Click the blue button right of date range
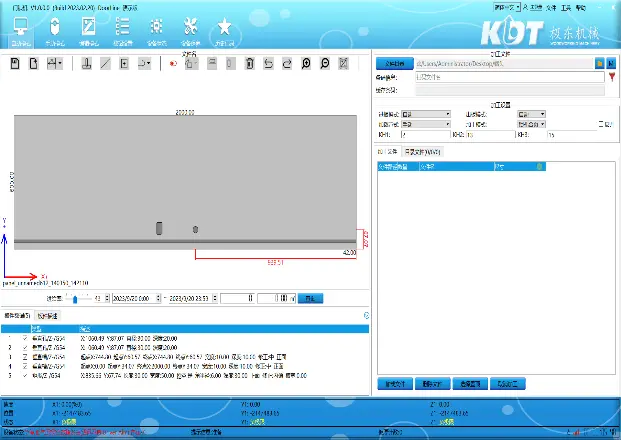621x440 pixels. 310,298
